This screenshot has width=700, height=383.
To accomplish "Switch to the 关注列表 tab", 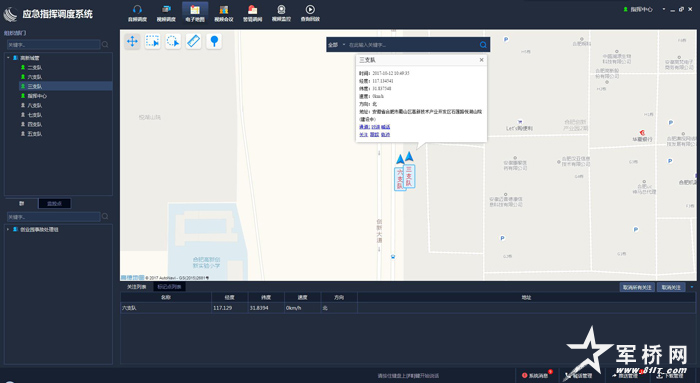I will tap(136, 287).
